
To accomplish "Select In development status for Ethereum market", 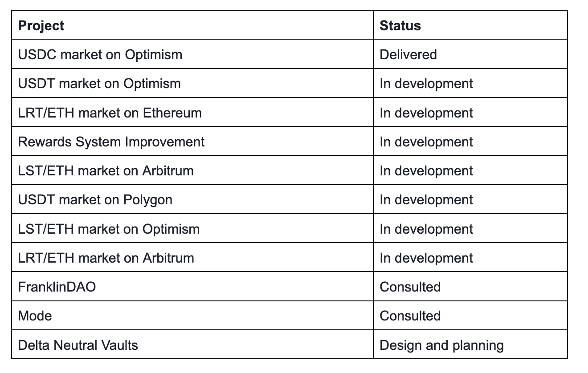I will (426, 113).
